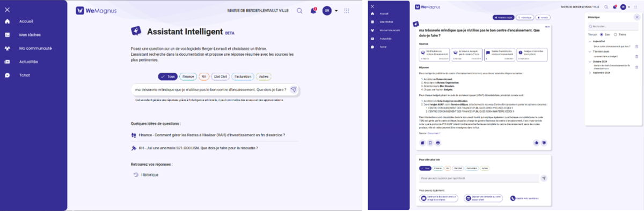Viewport: 644px width, 211px height.
Task: Click the Nouveau sujet button
Action: pos(503,18)
